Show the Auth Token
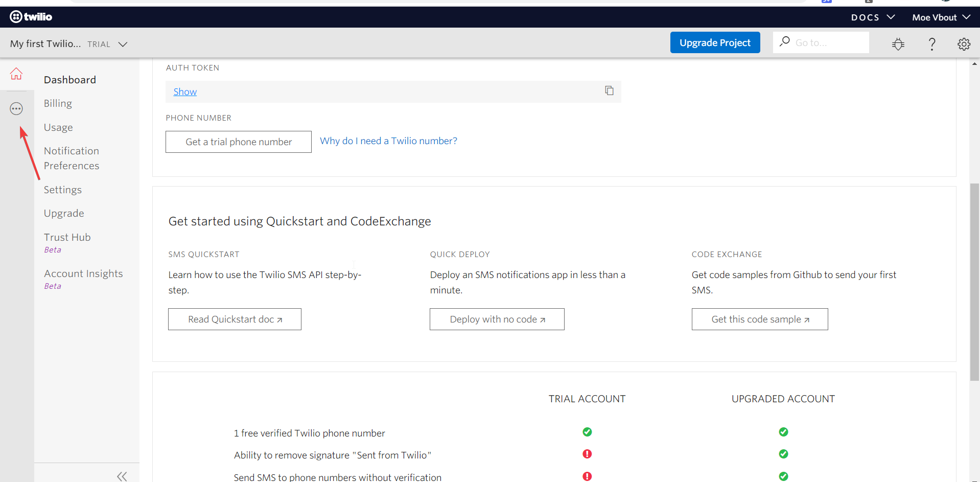The image size is (980, 482). click(x=185, y=92)
